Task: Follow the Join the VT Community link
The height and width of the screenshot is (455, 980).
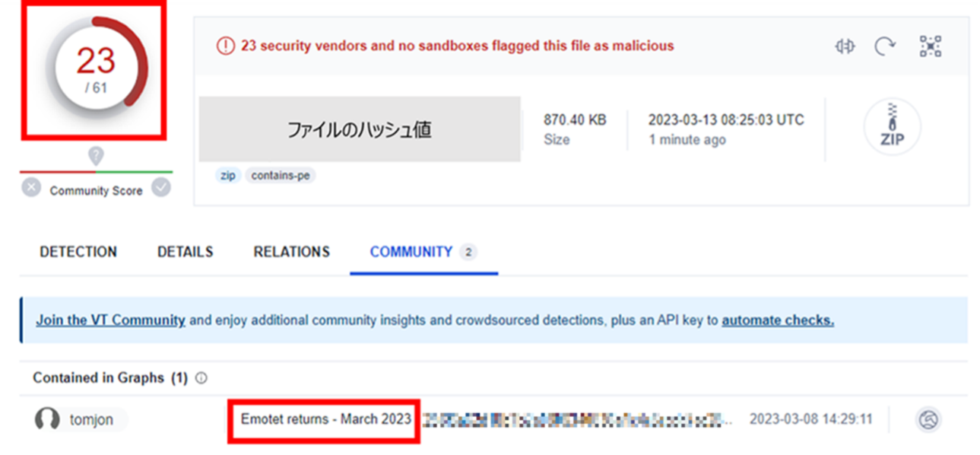Action: pos(110,320)
